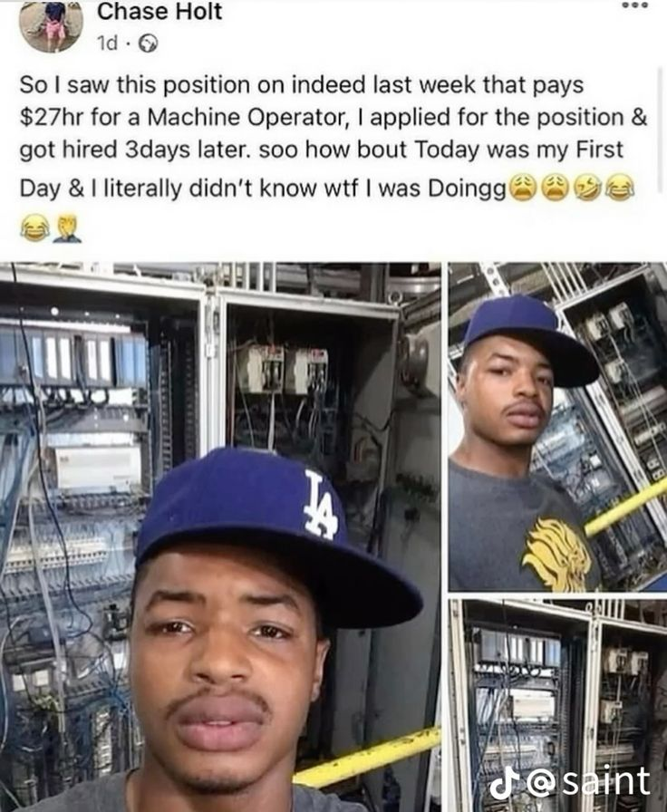This screenshot has width=667, height=812.
Task: Click the second weary face emoji
Action: [x=556, y=188]
